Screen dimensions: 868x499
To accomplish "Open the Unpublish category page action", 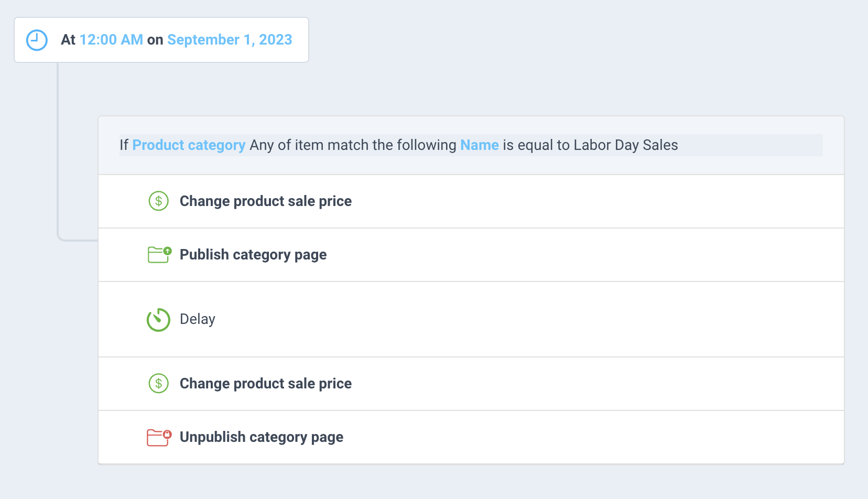I will (x=262, y=437).
